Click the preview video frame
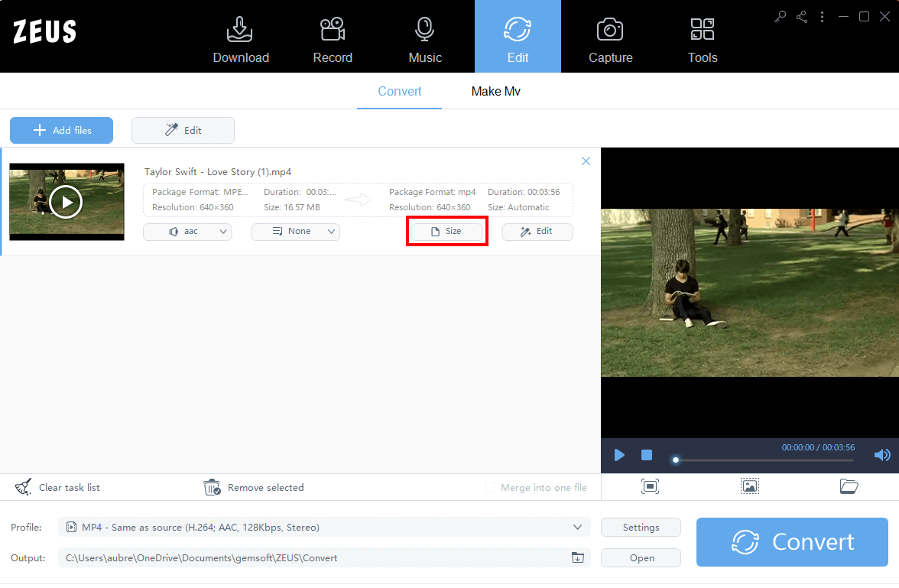 750,293
